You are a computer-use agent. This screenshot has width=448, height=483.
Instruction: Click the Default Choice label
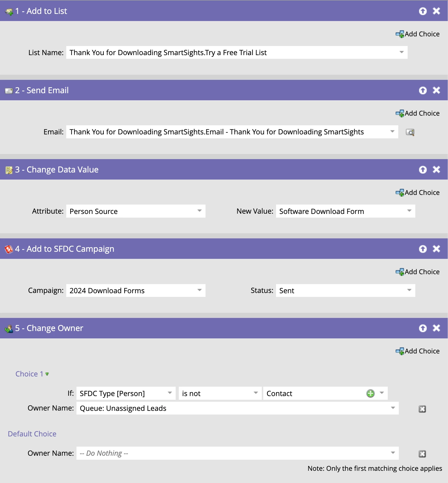click(32, 434)
